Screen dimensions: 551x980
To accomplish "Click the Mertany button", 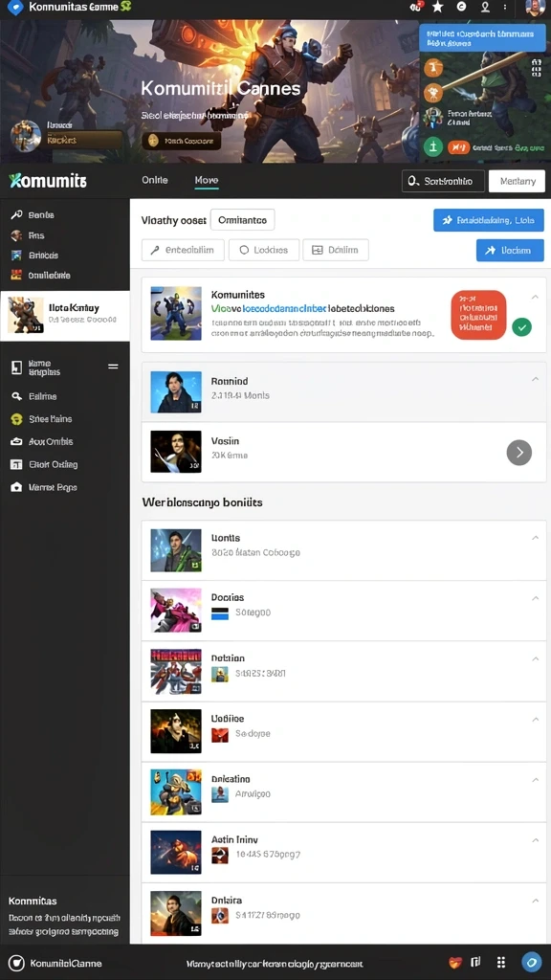I will [x=517, y=181].
